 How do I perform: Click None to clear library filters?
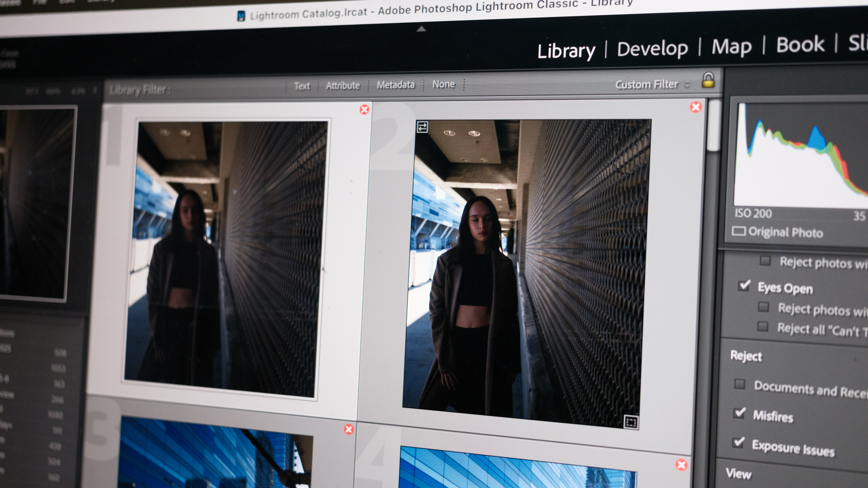tap(443, 84)
